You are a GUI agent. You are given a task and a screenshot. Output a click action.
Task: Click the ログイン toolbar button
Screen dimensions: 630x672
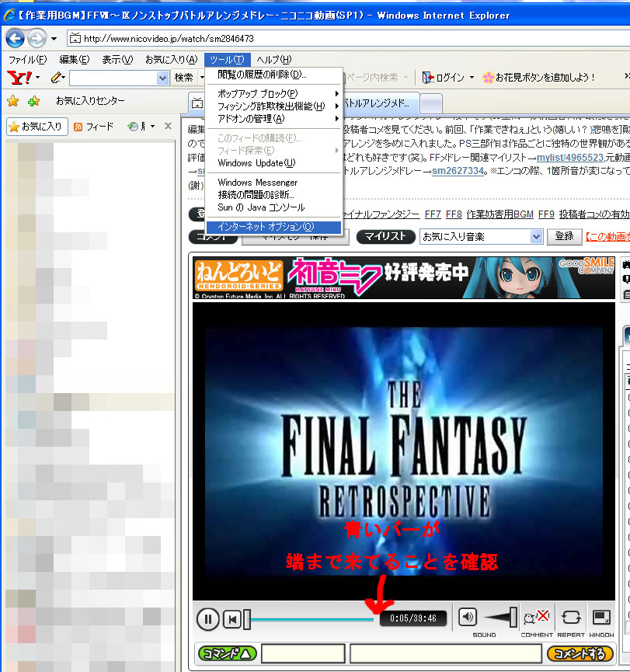click(444, 78)
